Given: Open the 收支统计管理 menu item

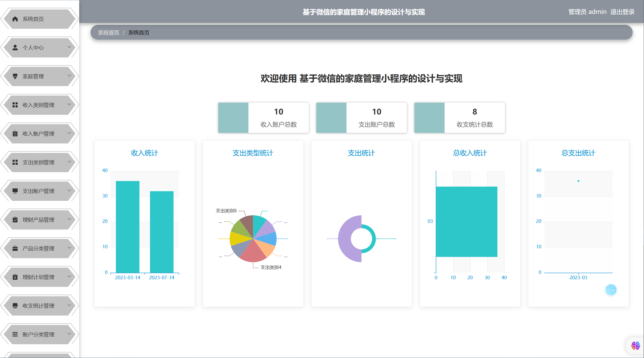Looking at the screenshot, I should click(38, 306).
